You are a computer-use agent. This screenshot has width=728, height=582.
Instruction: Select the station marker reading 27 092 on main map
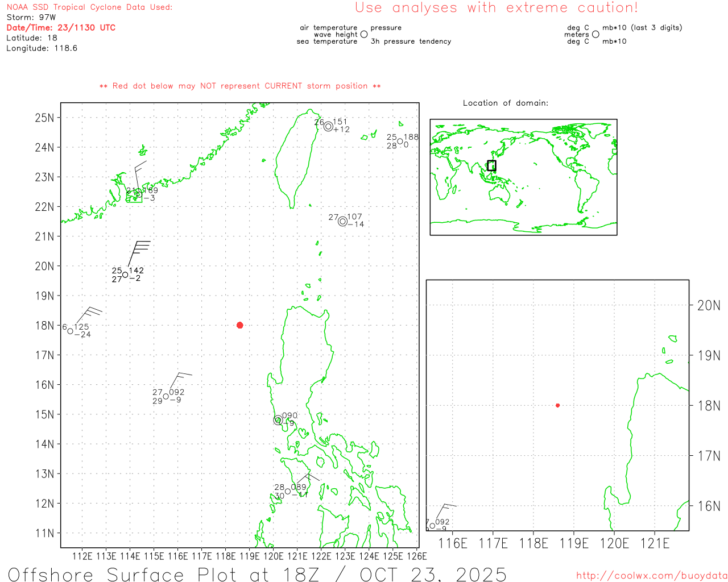coord(166,397)
